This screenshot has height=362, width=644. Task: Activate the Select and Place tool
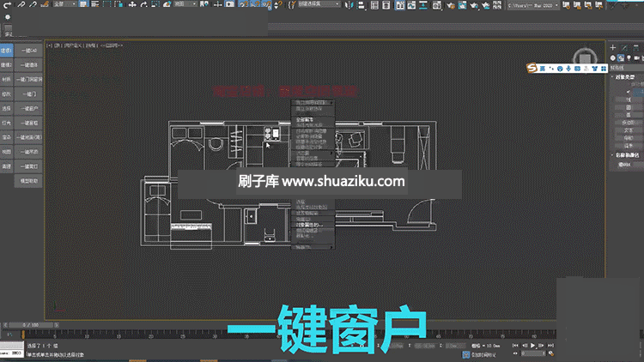167,4
